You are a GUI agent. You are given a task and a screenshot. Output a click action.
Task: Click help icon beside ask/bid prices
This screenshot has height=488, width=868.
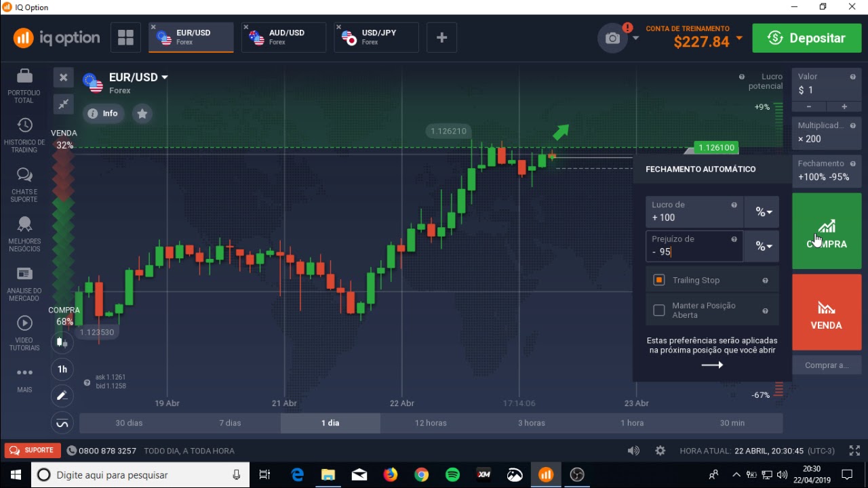click(x=87, y=382)
